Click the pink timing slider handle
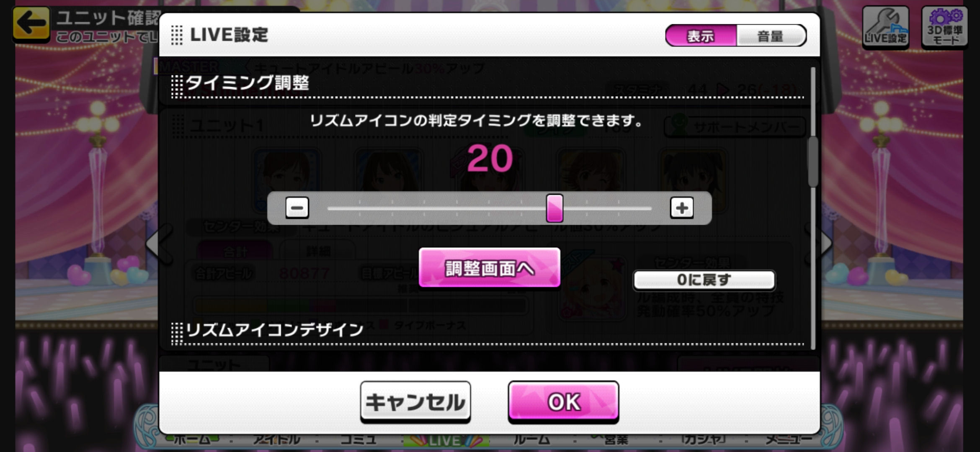The image size is (980, 452). click(554, 208)
